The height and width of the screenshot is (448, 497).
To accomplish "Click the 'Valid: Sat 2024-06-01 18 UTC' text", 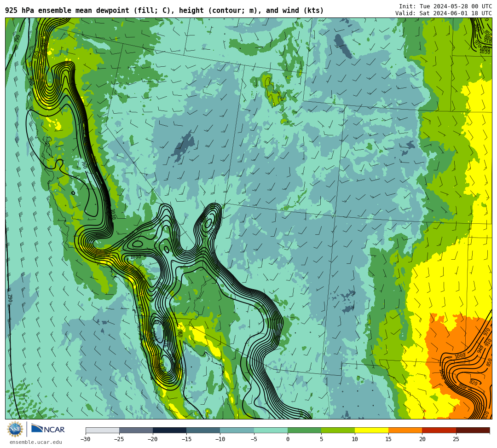I will click(444, 13).
